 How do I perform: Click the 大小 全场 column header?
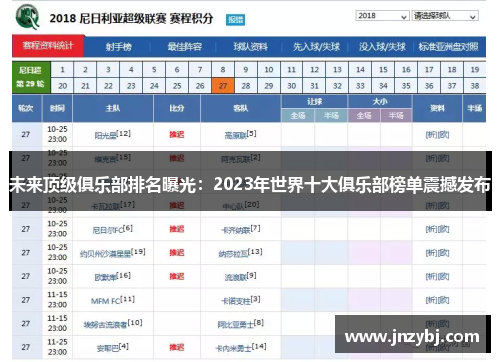pyautogui.click(x=364, y=116)
